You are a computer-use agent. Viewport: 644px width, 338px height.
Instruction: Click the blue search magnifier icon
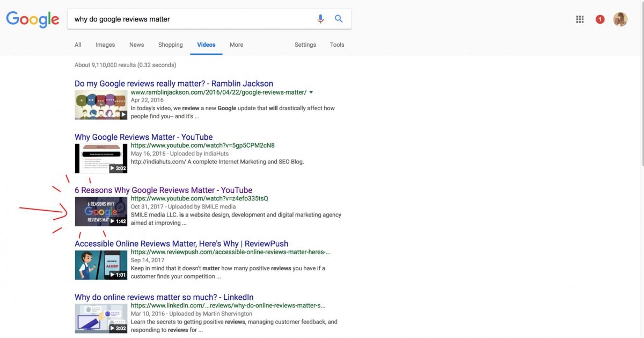pyautogui.click(x=339, y=19)
